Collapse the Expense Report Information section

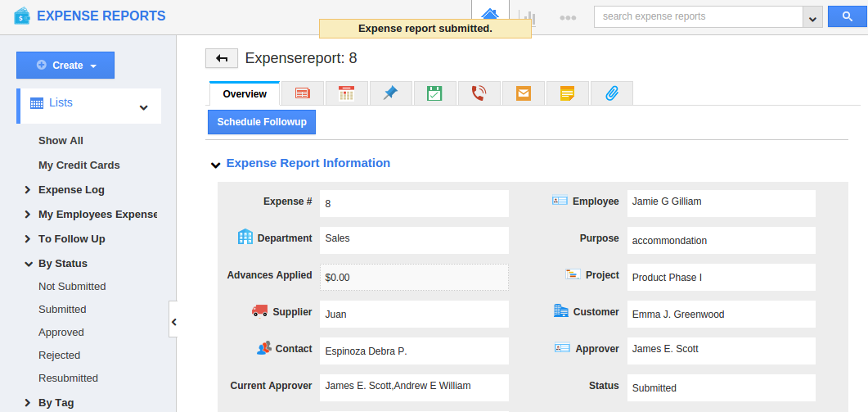pyautogui.click(x=216, y=165)
